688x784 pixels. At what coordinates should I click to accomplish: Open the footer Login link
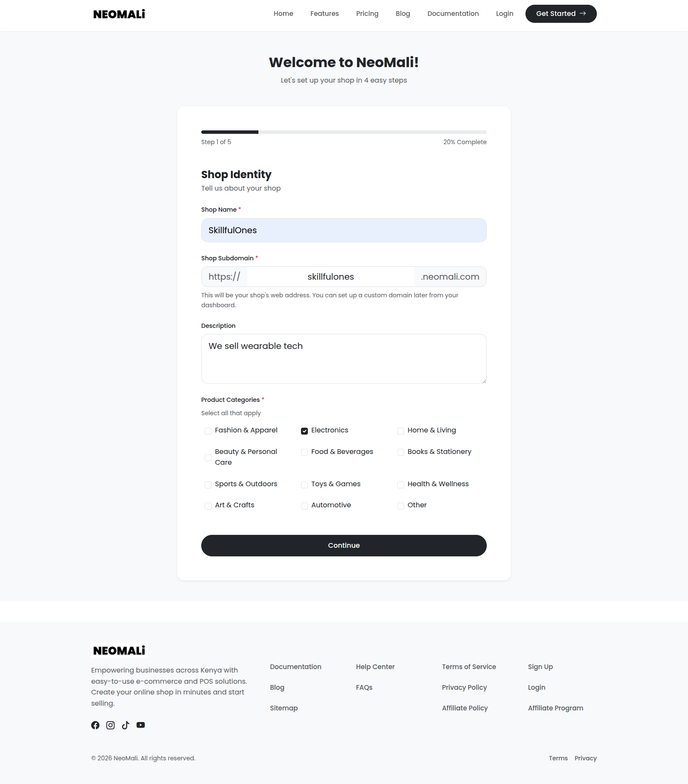[x=537, y=687]
